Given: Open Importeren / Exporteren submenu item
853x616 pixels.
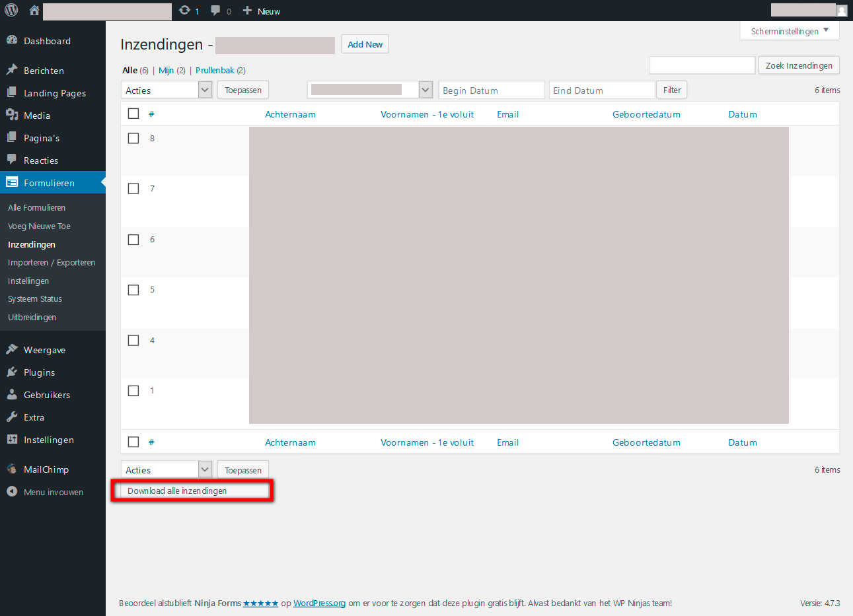Looking at the screenshot, I should [x=52, y=262].
